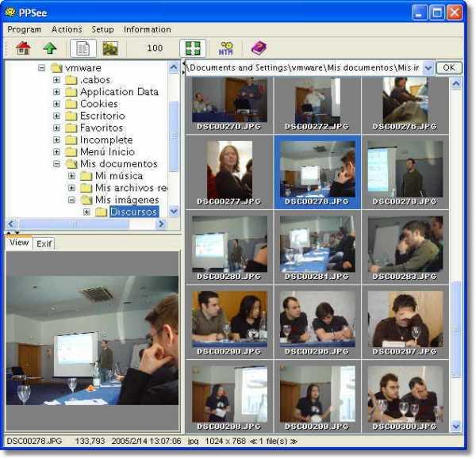Image resolution: width=476 pixels, height=459 pixels.
Task: Select the Cookies folder
Action: click(x=98, y=104)
